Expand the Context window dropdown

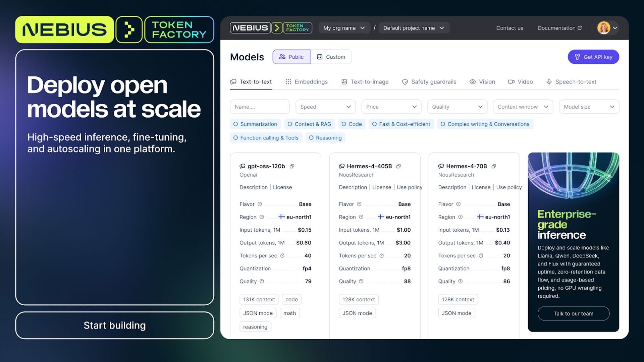(523, 107)
